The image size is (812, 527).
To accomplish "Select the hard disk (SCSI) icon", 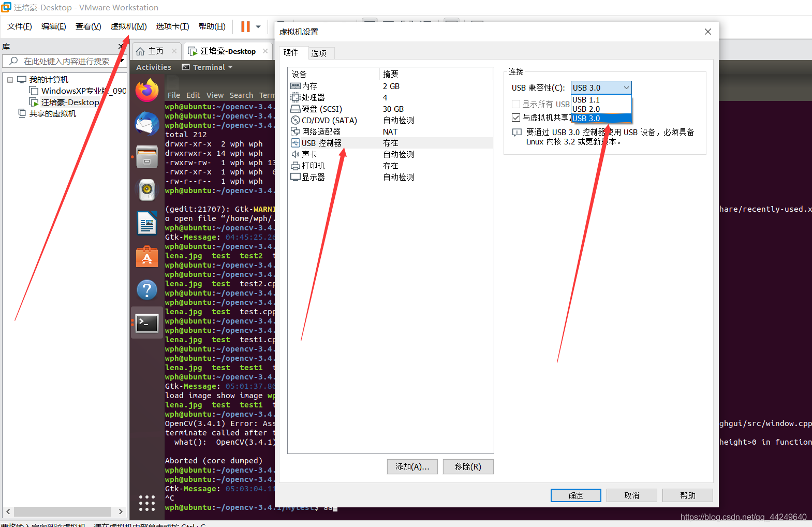I will coord(295,109).
